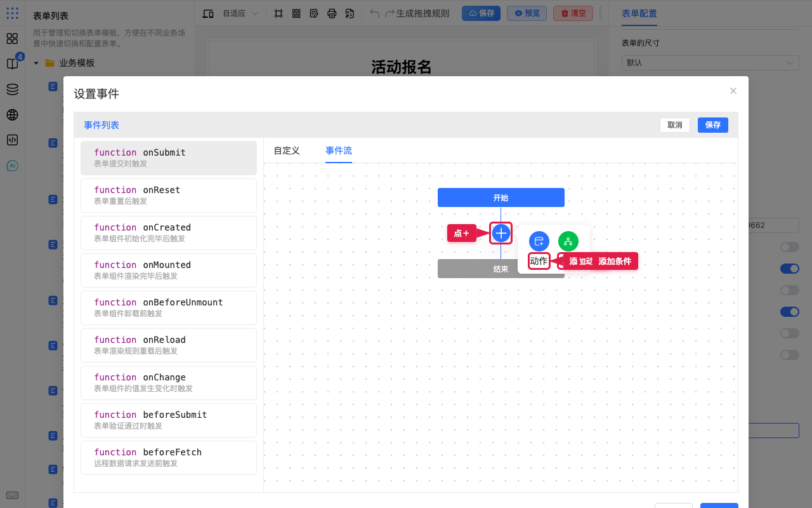Screen dimensions: 812x508
Task: Click 取消 in the event list header
Action: coord(675,125)
